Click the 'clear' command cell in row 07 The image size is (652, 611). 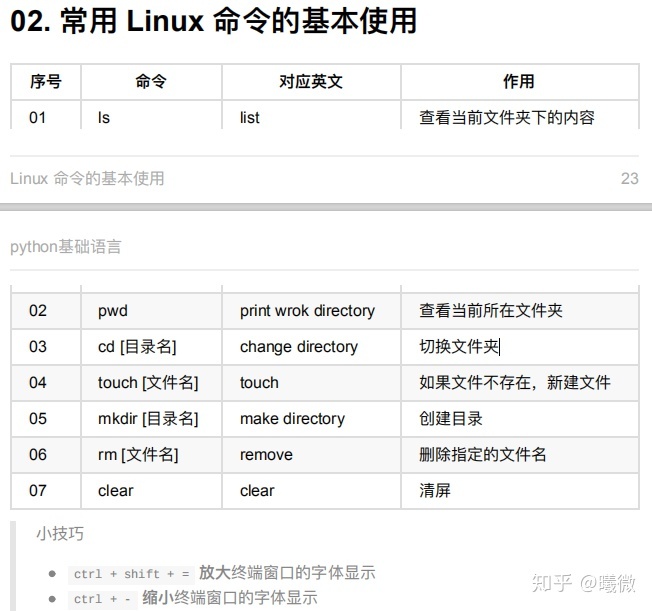click(151, 491)
